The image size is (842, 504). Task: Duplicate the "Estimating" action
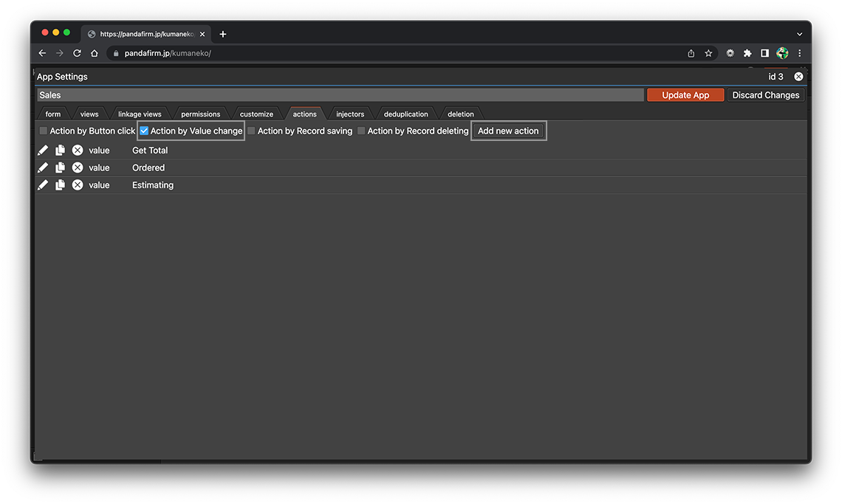(60, 184)
